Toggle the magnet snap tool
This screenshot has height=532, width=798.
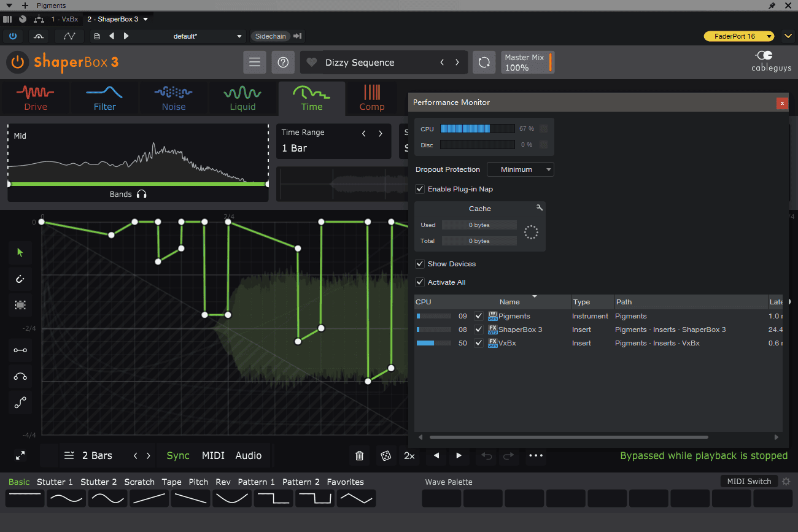pos(20,279)
